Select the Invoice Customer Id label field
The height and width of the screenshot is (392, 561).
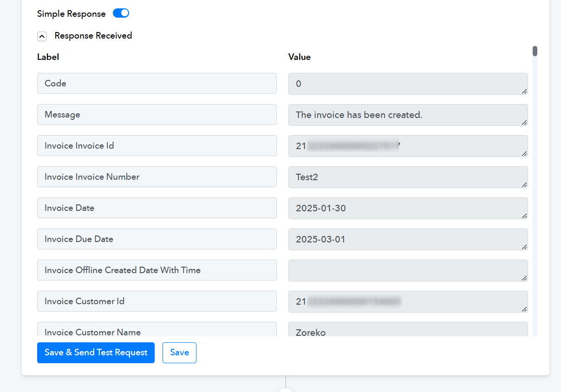[157, 301]
